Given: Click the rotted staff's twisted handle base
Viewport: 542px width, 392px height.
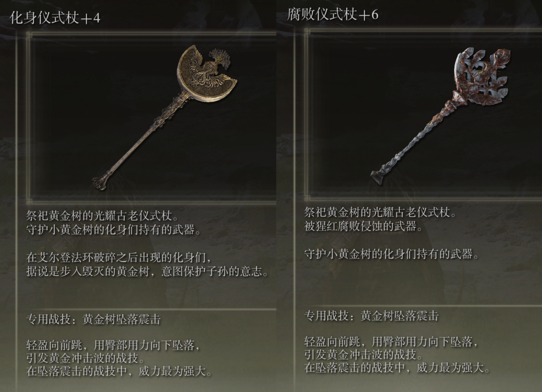Looking at the screenshot, I should pyautogui.click(x=378, y=177).
